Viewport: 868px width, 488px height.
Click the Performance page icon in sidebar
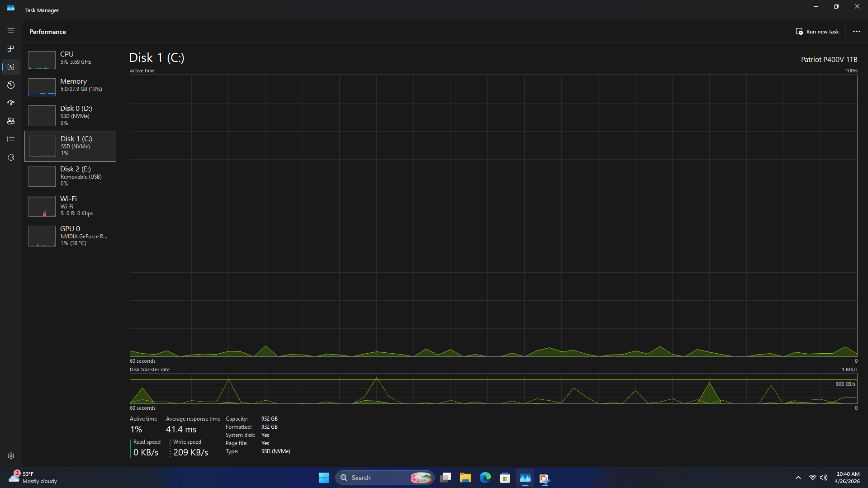pos(11,67)
